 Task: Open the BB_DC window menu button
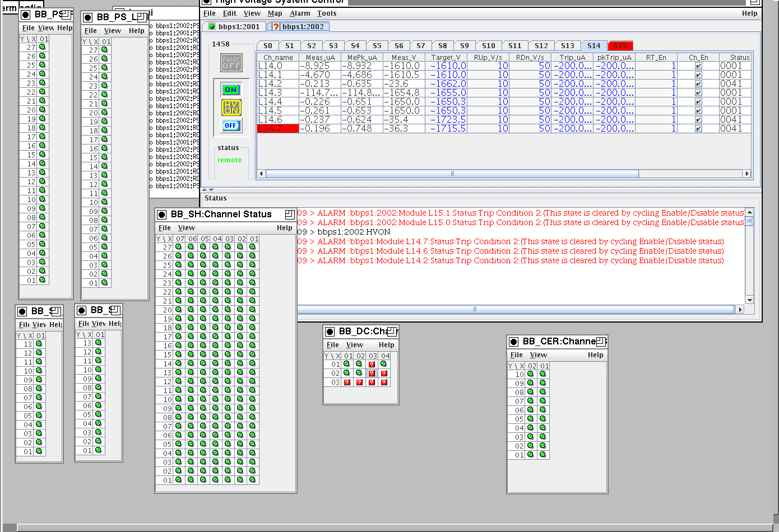[330, 332]
